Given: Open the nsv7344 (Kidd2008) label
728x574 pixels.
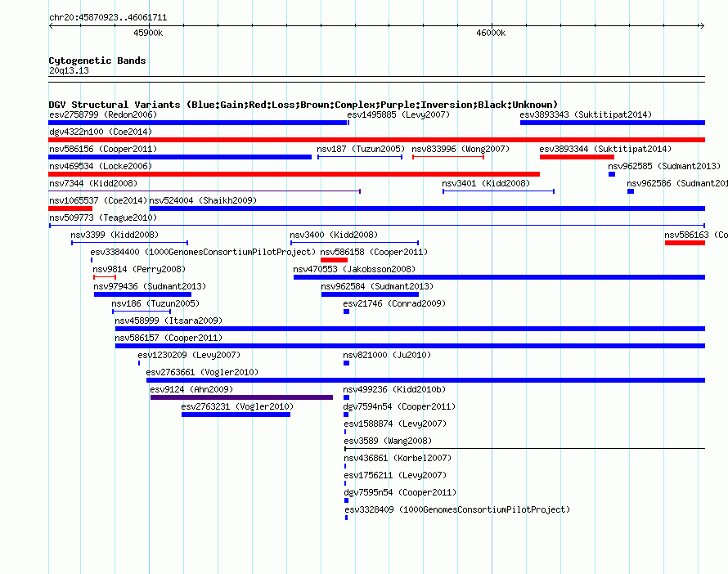Looking at the screenshot, I should 93,183.
